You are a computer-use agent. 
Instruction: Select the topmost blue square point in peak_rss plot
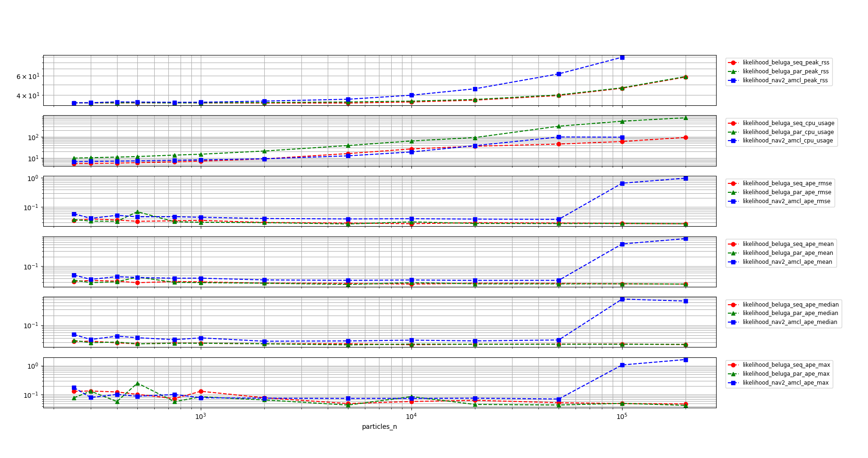(622, 57)
